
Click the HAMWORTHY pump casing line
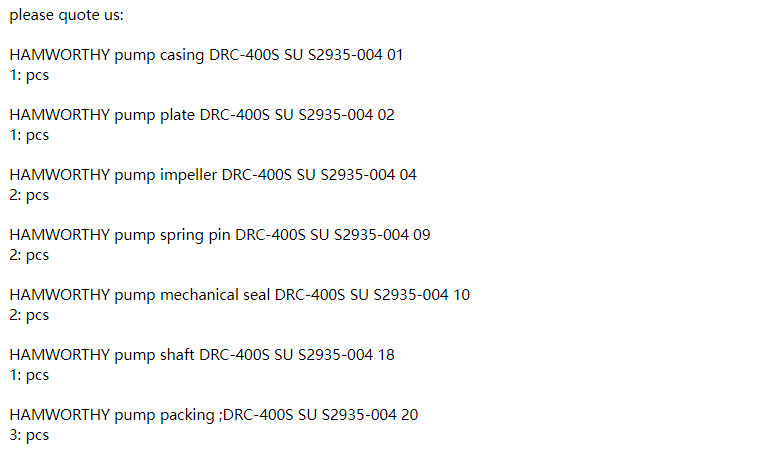point(206,55)
